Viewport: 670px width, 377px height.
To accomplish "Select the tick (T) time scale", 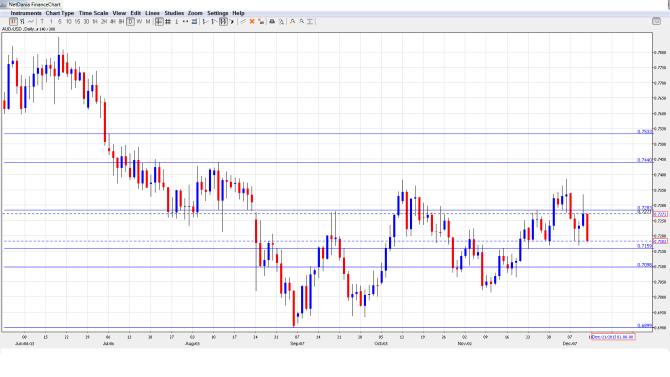I will click(42, 21).
